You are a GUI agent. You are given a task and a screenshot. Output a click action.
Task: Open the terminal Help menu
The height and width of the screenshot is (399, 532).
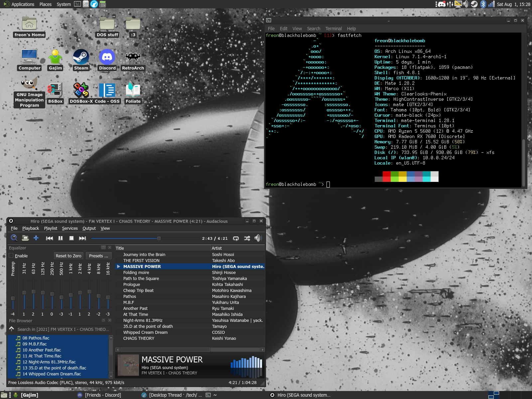point(351,29)
